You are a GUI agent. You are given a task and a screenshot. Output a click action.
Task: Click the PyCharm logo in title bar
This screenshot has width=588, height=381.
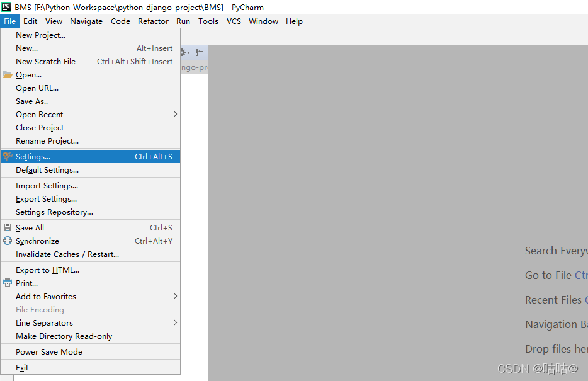[6, 7]
